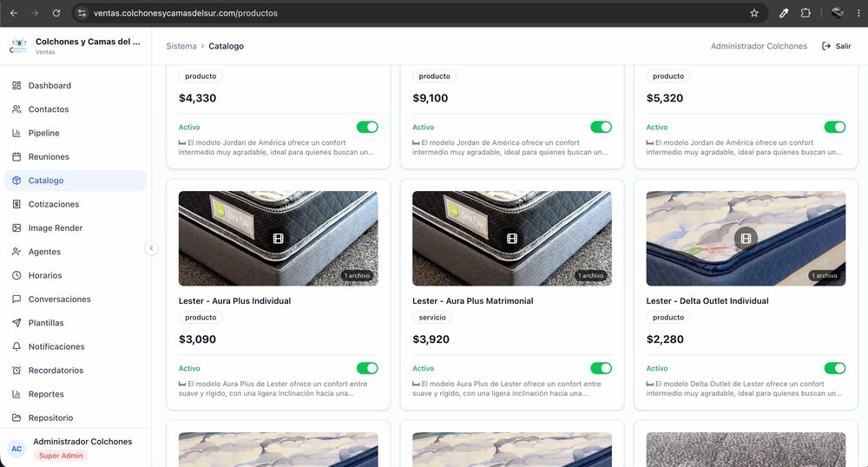Click the Dashboard grid icon in sidebar

[x=16, y=86]
